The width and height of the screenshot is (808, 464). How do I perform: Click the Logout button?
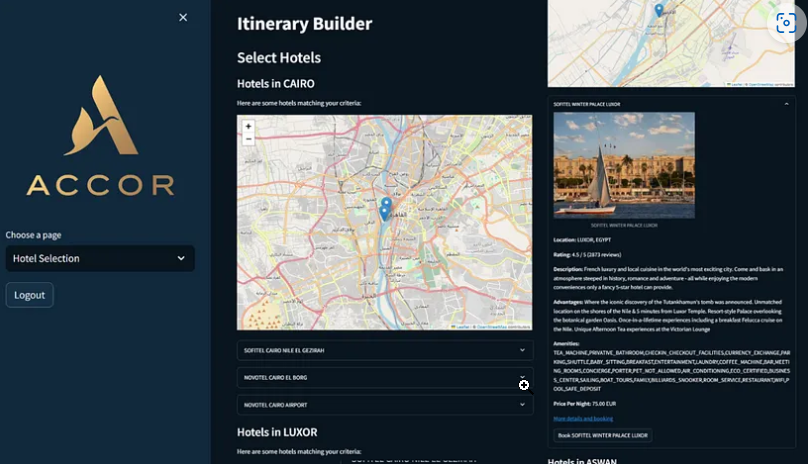tap(29, 295)
